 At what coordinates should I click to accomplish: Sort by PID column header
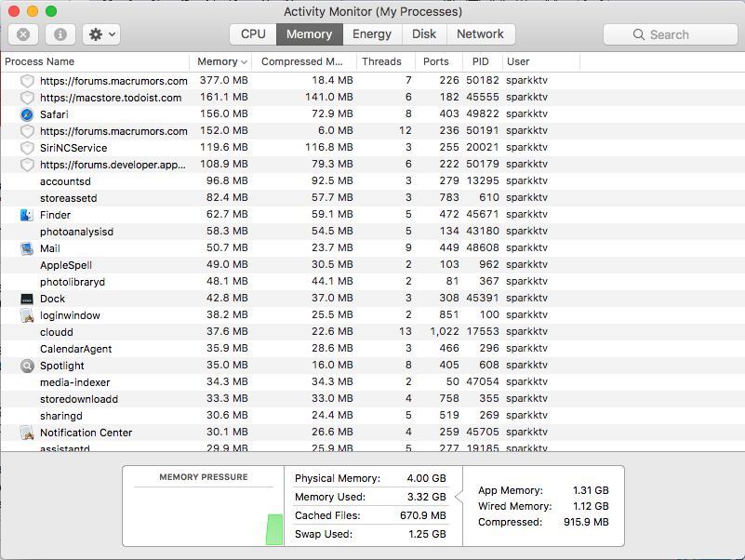482,61
